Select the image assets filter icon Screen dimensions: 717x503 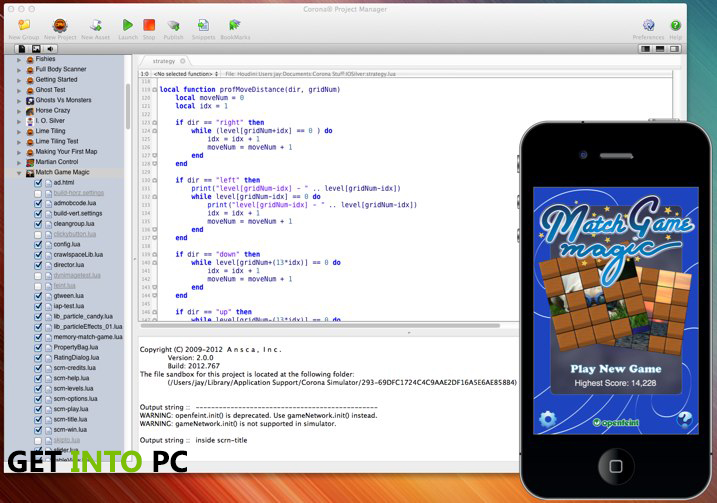pyautogui.click(x=36, y=48)
